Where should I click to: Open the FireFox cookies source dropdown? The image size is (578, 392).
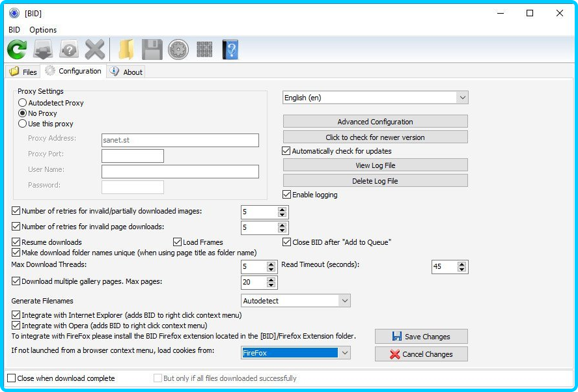[x=296, y=353]
